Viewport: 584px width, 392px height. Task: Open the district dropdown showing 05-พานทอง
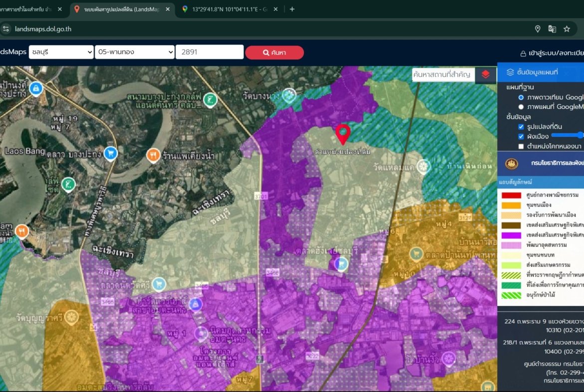pos(134,52)
